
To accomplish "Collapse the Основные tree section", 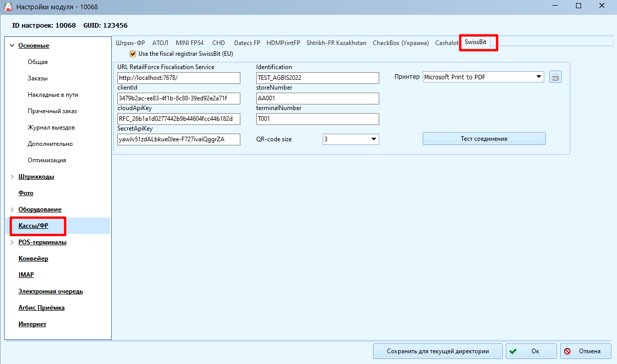I will pyautogui.click(x=12, y=46).
